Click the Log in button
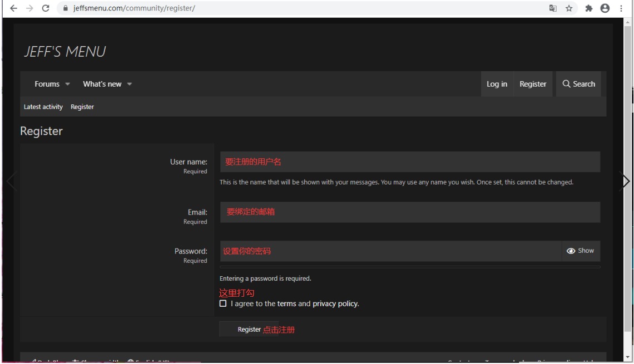 (x=497, y=84)
